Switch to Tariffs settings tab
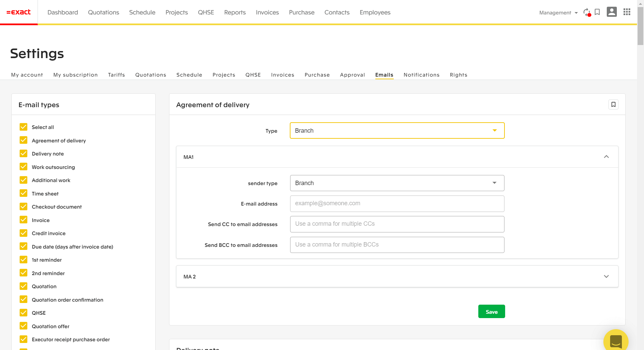Image resolution: width=644 pixels, height=350 pixels. click(116, 75)
